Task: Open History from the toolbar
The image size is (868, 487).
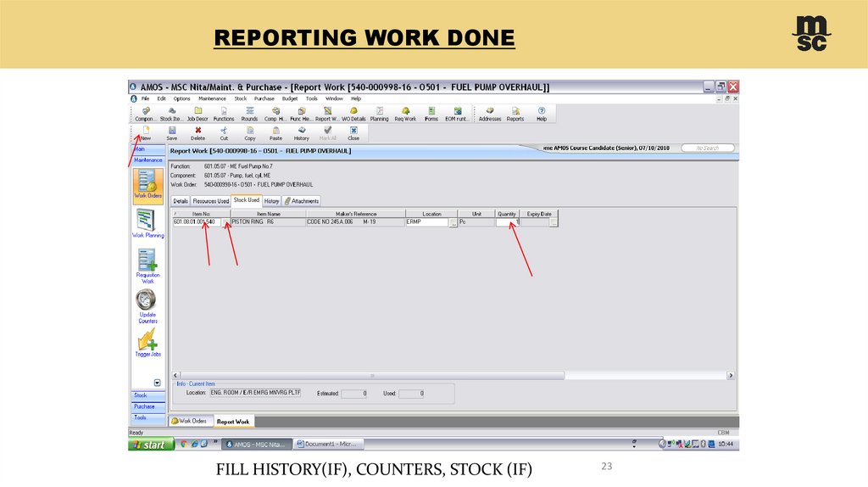Action: (301, 133)
